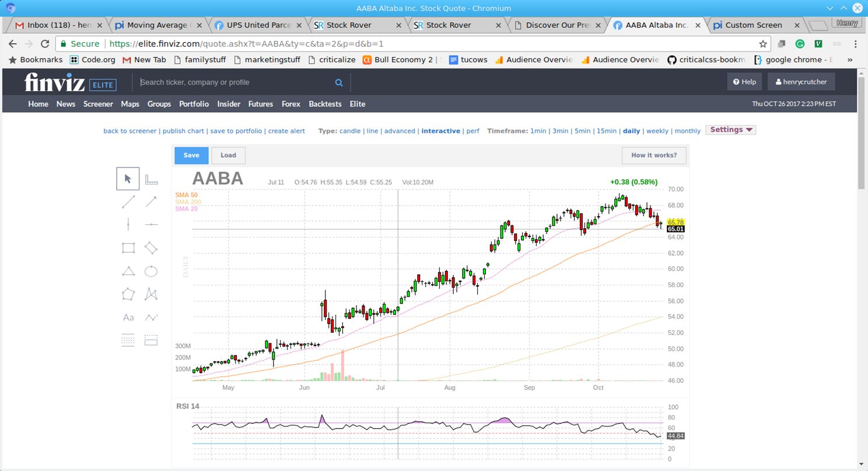
Task: Click the save to portfolio link
Action: [236, 131]
